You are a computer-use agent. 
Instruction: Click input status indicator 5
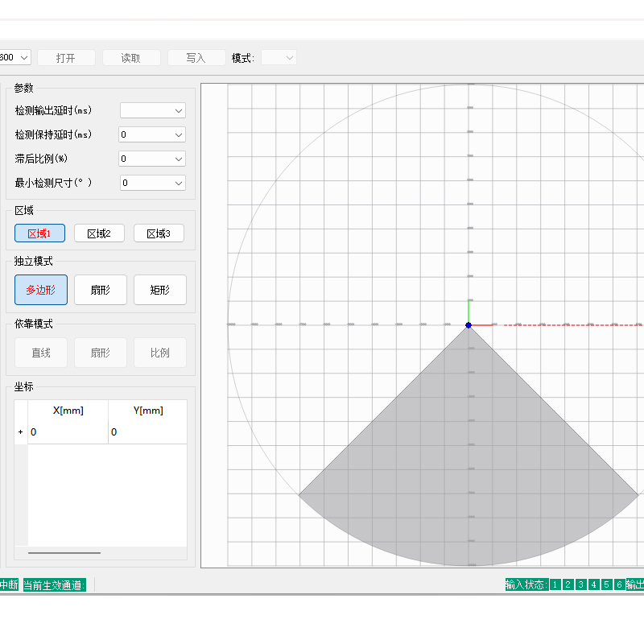(606, 585)
